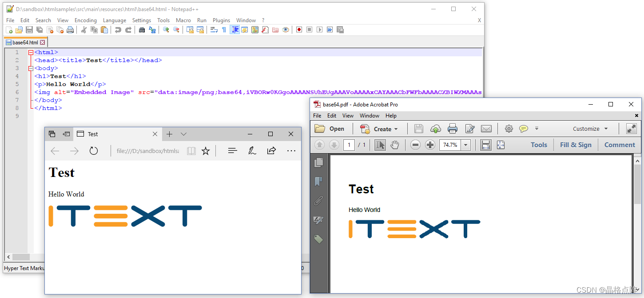
Task: Start macro recording with the red dot icon
Action: 299,30
